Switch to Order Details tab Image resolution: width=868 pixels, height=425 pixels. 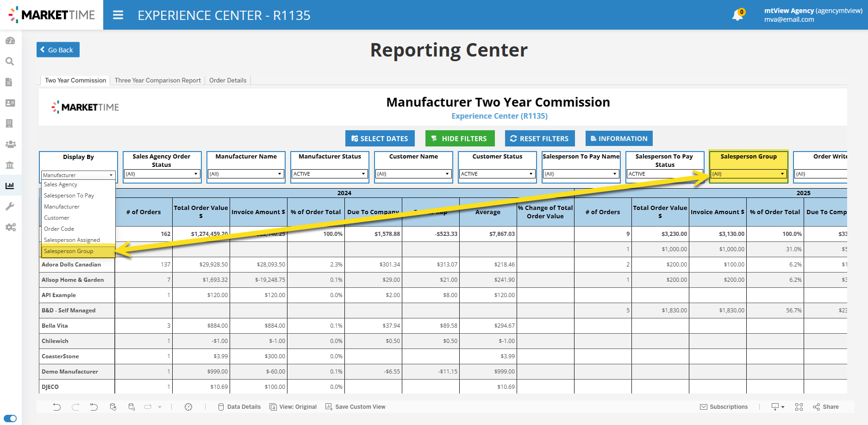click(x=228, y=80)
